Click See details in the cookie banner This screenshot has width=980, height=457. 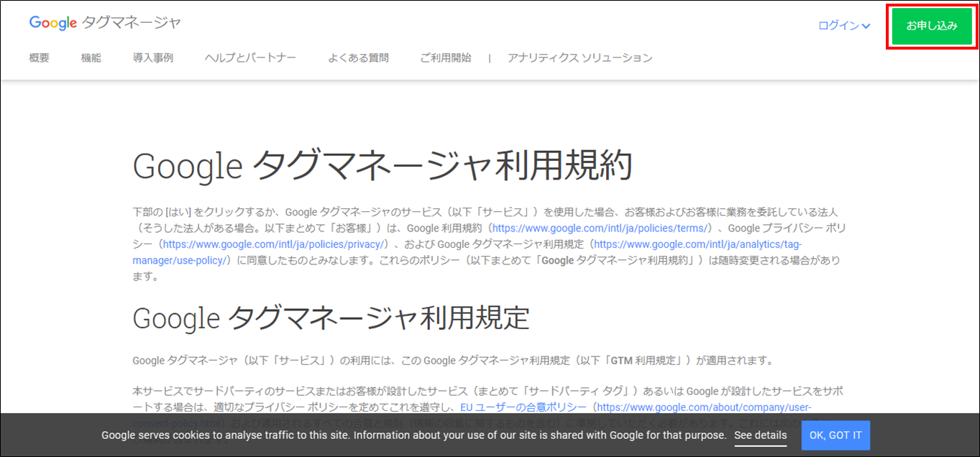(760, 435)
